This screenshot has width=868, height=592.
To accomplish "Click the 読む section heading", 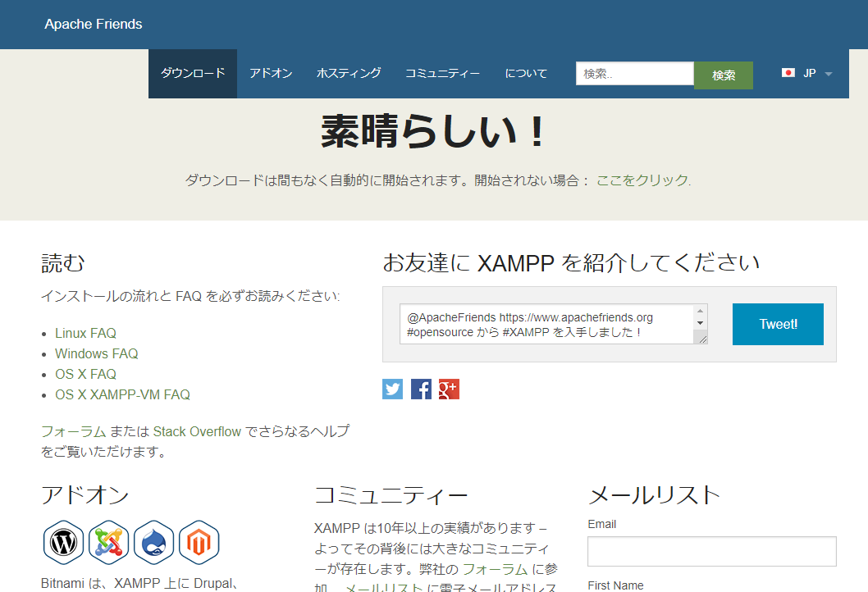I will point(63,263).
